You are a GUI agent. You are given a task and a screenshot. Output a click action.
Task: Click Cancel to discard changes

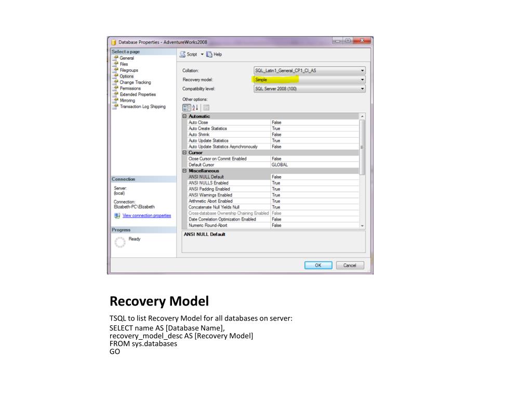[350, 265]
